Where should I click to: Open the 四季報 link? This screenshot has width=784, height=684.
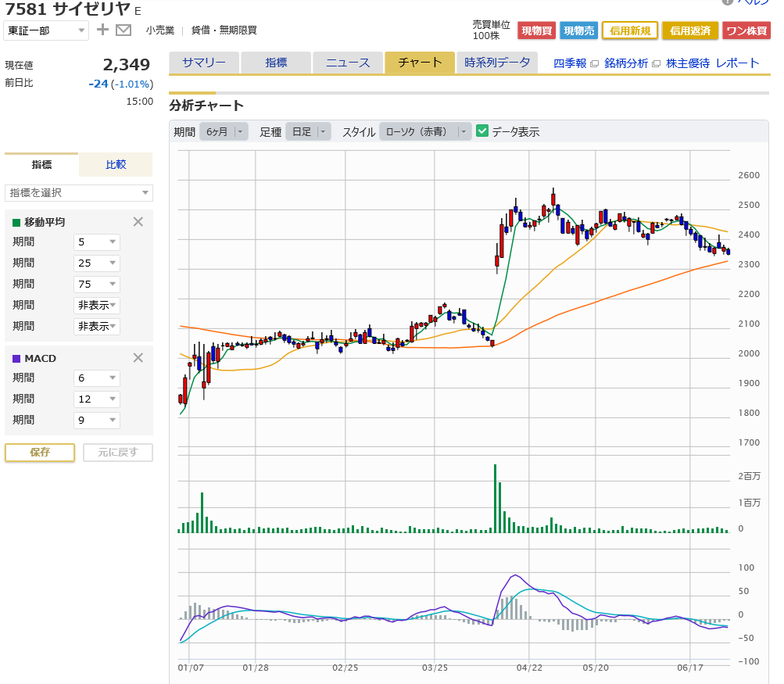point(570,63)
